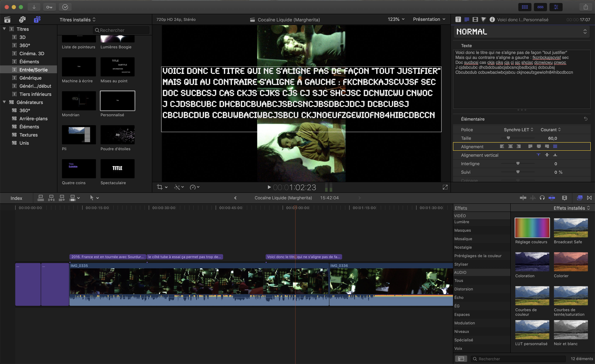Open the Titres installés popup
Image resolution: width=595 pixels, height=364 pixels.
point(78,19)
